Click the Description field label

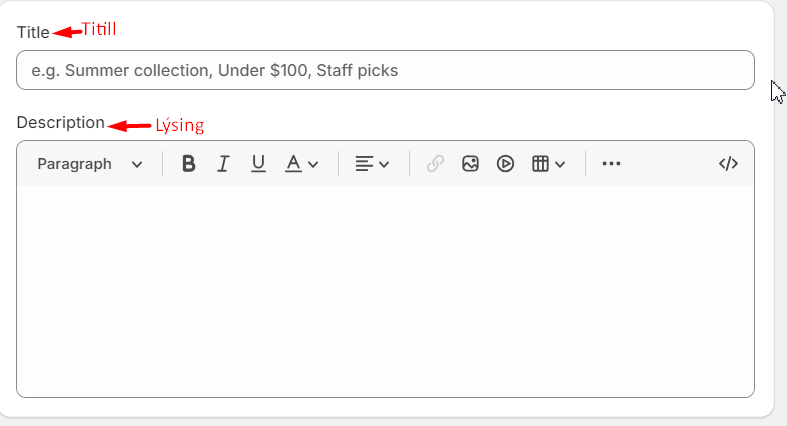pos(60,123)
